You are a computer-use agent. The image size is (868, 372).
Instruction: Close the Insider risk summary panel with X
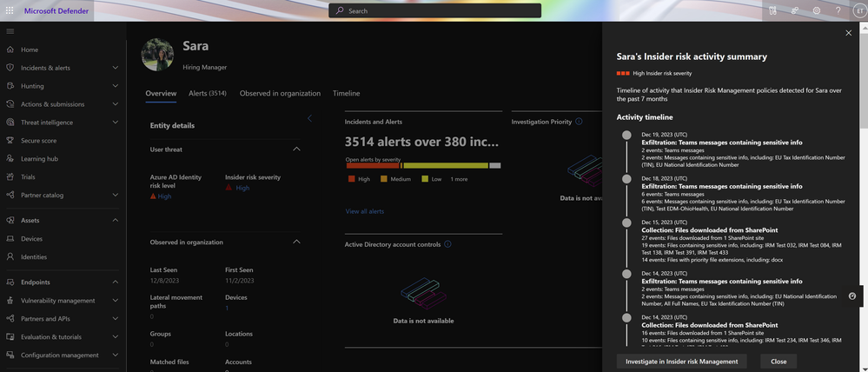point(849,33)
